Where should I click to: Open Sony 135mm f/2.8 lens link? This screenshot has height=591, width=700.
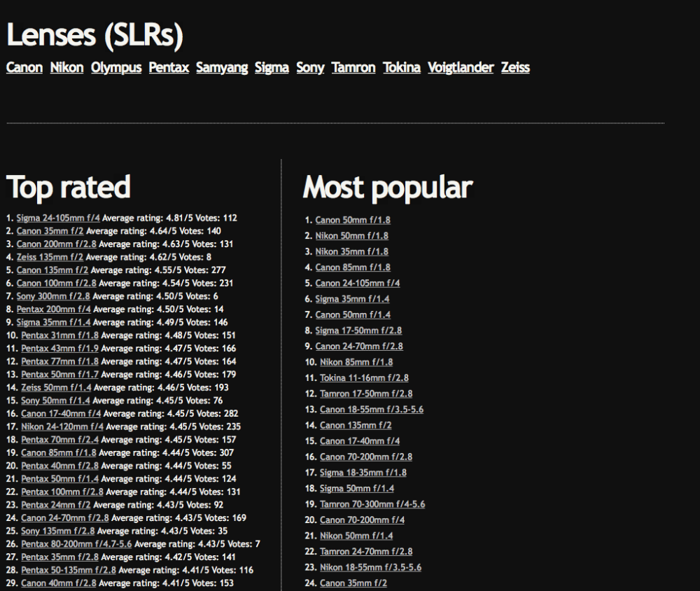(x=57, y=531)
